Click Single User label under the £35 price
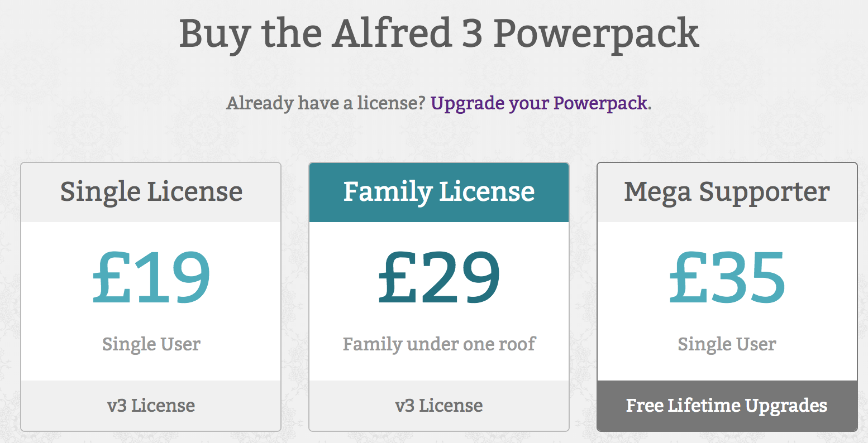Screen dimensions: 868x443 (727, 344)
